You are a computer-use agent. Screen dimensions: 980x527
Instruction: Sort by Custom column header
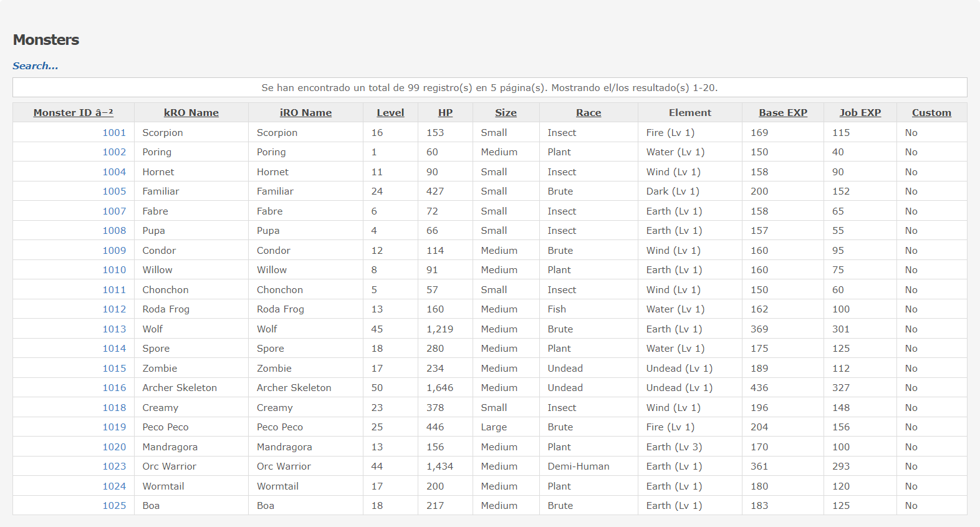(931, 113)
